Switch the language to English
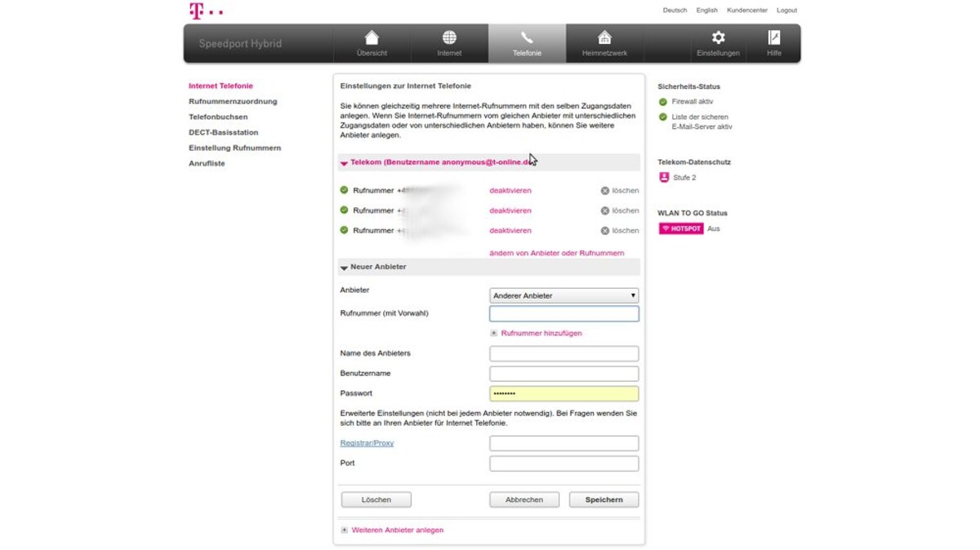Image resolution: width=980 pixels, height=550 pixels. pyautogui.click(x=707, y=11)
